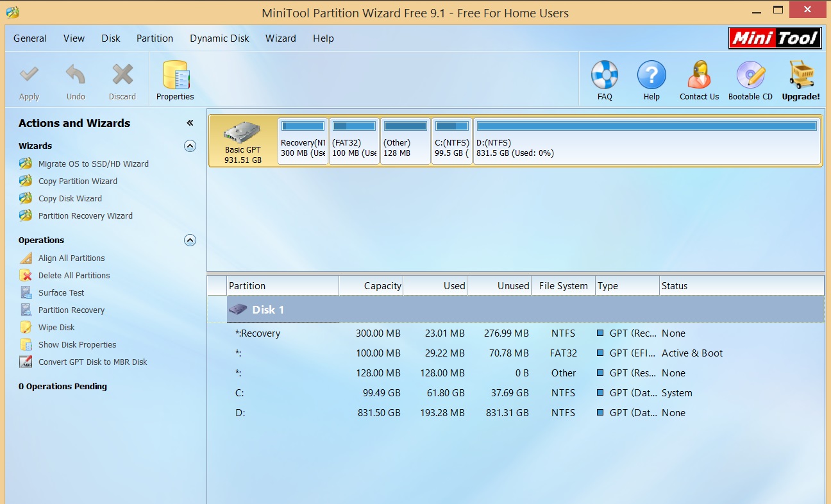
Task: Select Wipe Disk operation
Action: tap(56, 327)
